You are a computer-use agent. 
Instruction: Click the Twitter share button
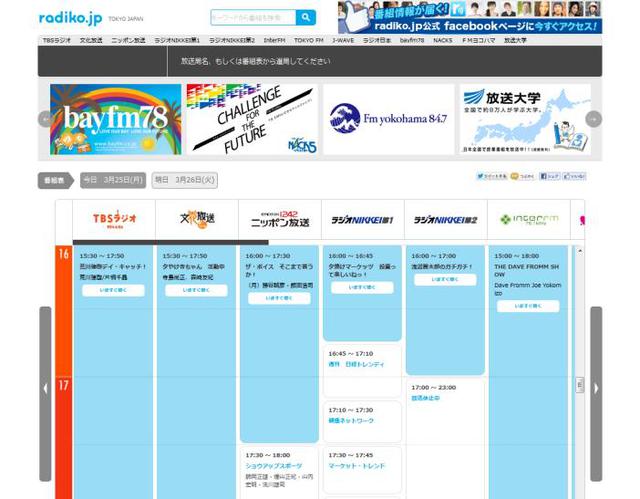(491, 176)
